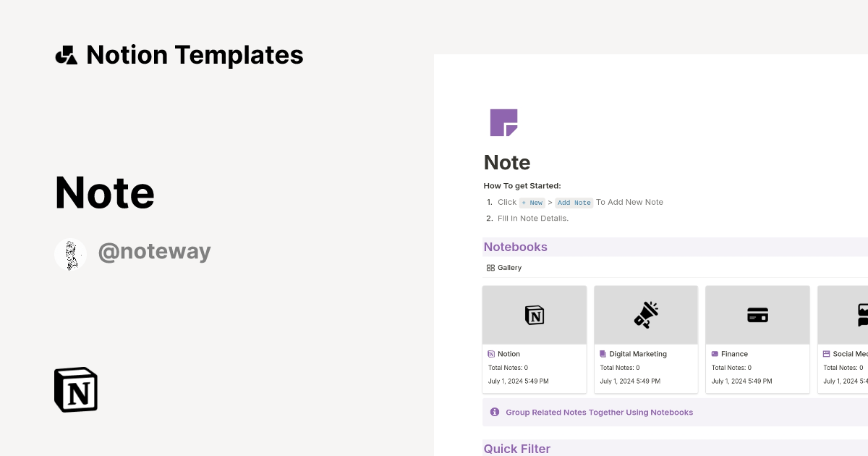Image resolution: width=868 pixels, height=456 pixels.
Task: Click the info icon in the purple callout
Action: click(495, 412)
